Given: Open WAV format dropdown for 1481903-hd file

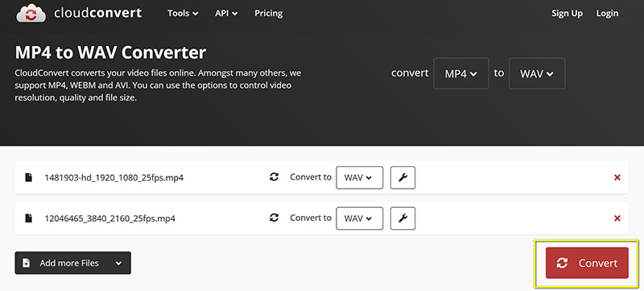Looking at the screenshot, I should (x=359, y=177).
